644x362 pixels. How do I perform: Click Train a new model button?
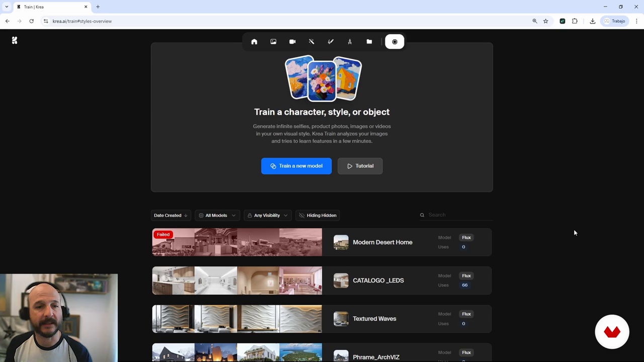296,166
